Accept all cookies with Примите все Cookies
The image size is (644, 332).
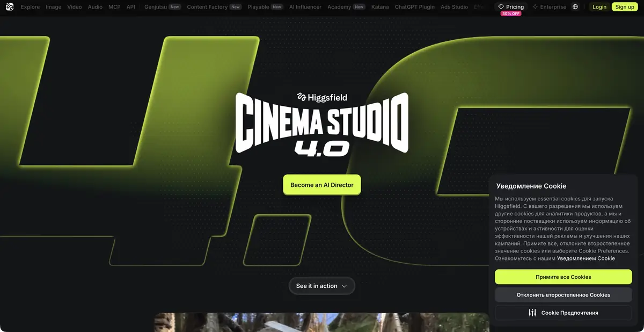pos(563,277)
